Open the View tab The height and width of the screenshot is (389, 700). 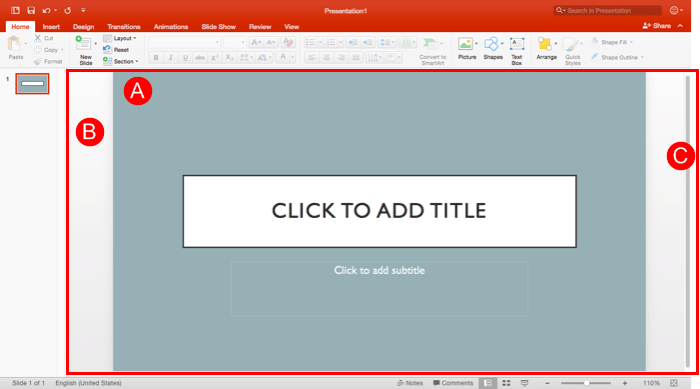click(292, 27)
